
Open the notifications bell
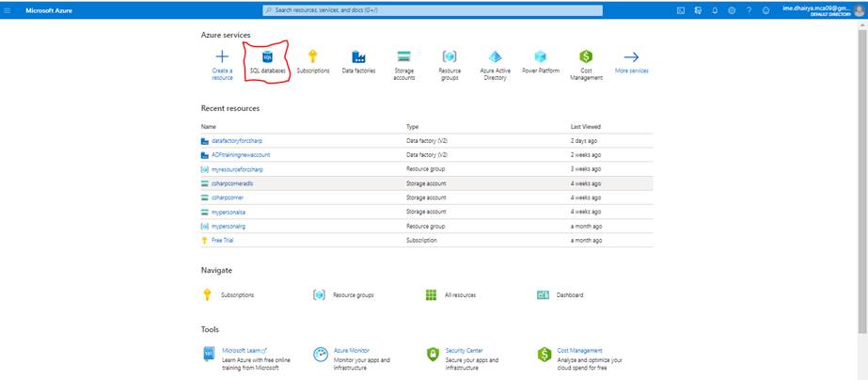(x=715, y=10)
